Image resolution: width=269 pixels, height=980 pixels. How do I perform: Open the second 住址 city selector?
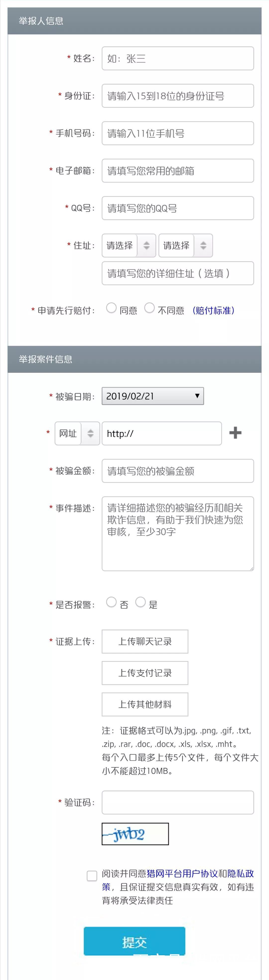185,245
